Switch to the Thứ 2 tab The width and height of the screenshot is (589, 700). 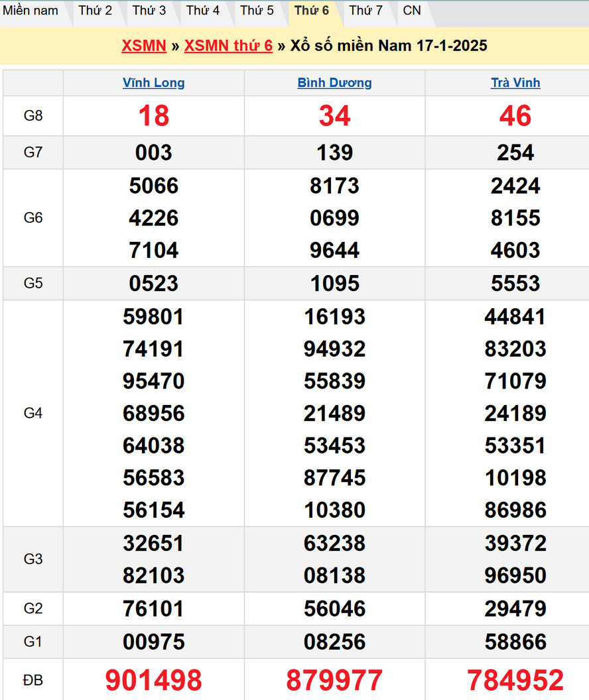pos(95,11)
